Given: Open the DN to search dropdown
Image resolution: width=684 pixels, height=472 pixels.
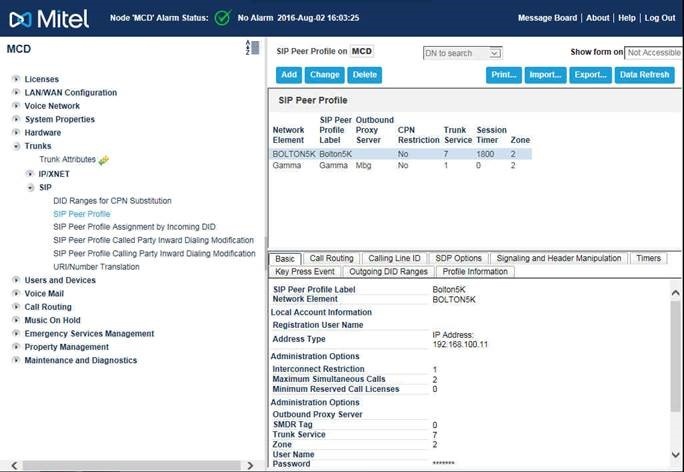Looking at the screenshot, I should 462,53.
